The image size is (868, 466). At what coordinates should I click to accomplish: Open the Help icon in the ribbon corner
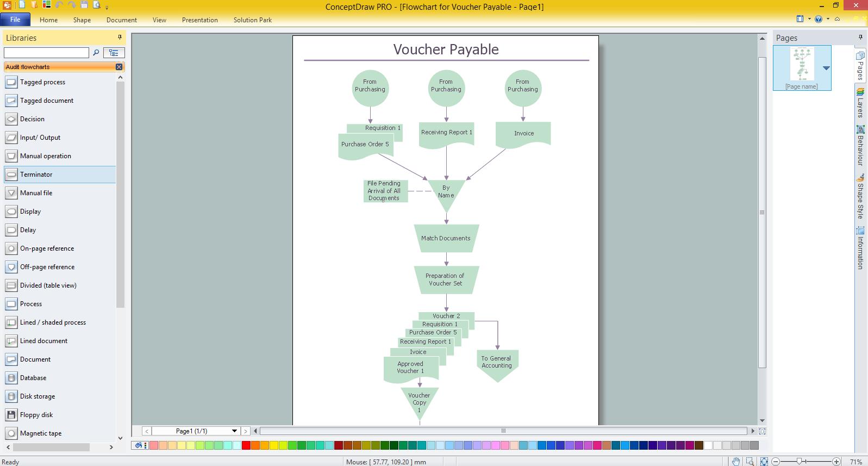819,19
